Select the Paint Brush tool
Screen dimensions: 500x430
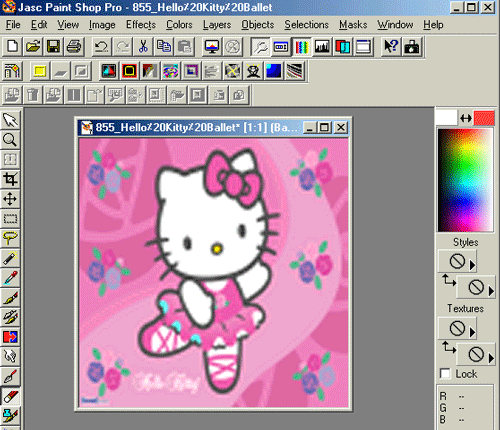[x=10, y=297]
